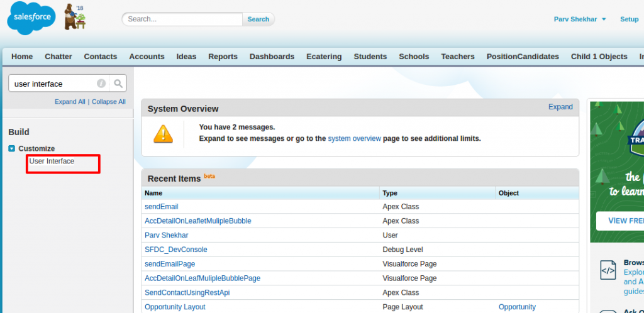Open the AccDetailOnLeafletMulipleBubble link
Image resolution: width=644 pixels, height=313 pixels.
point(198,221)
